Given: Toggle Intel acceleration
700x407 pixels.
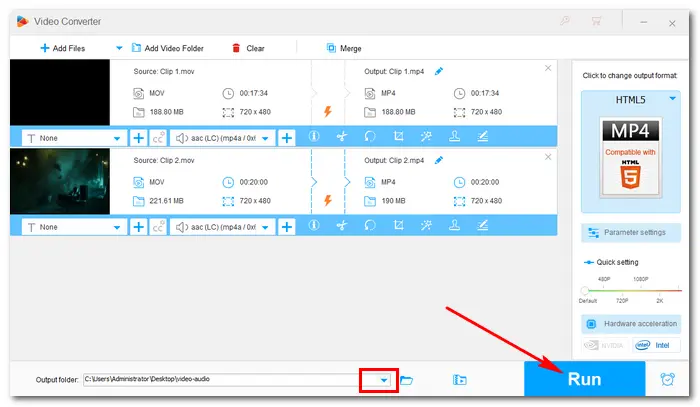Looking at the screenshot, I should 656,345.
